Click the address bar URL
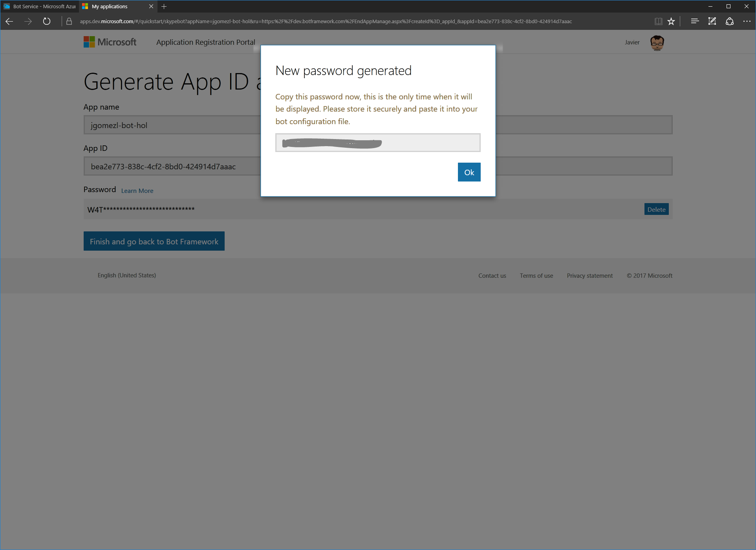The height and width of the screenshot is (550, 756). [326, 21]
